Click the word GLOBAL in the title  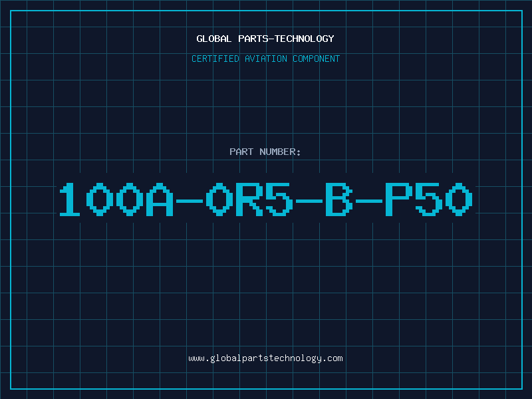(214, 39)
